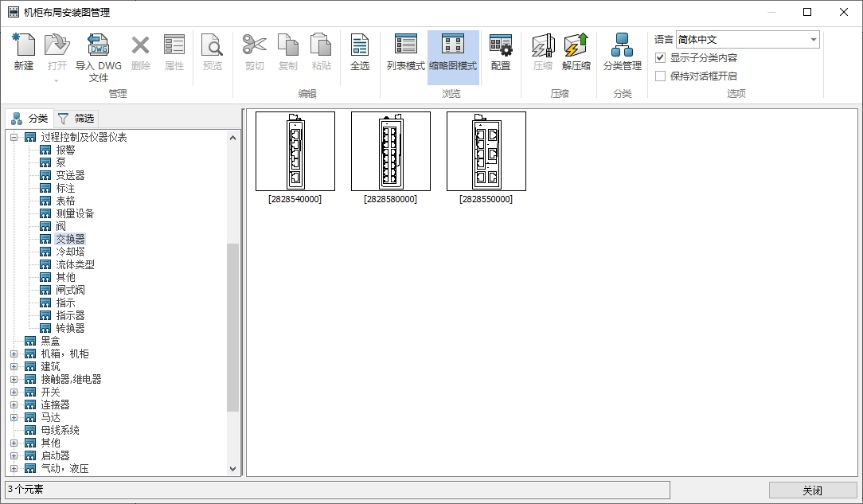Select the 分类 category tab

click(29, 119)
